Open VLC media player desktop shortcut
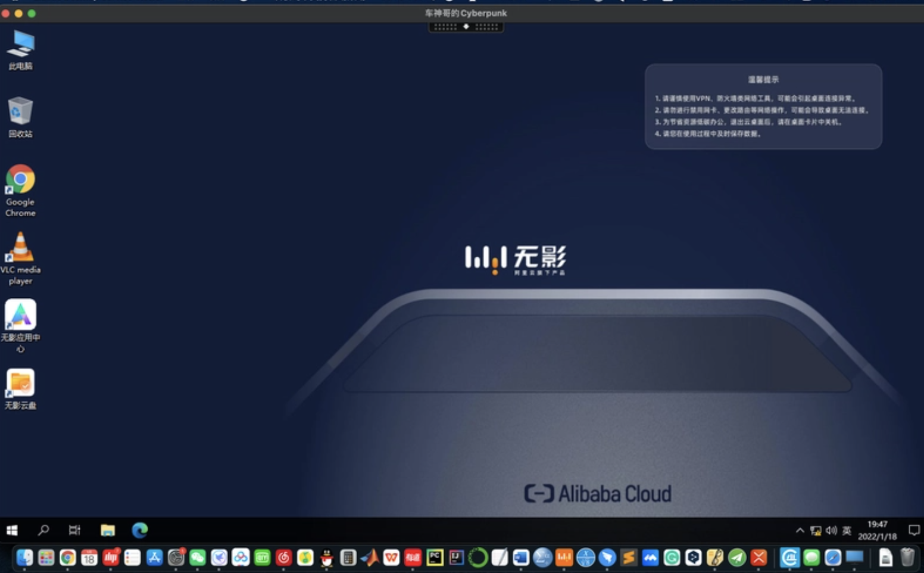 [21, 259]
